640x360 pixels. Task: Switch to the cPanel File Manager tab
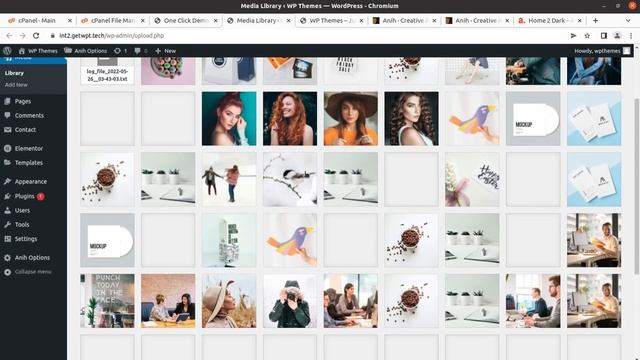coord(113,20)
